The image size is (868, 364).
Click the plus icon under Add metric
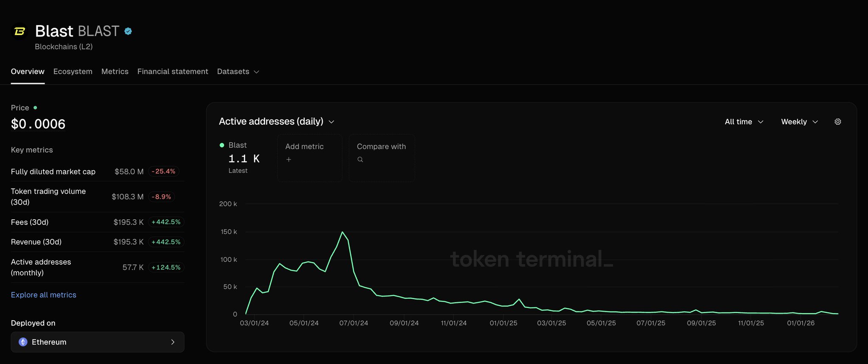pyautogui.click(x=289, y=160)
